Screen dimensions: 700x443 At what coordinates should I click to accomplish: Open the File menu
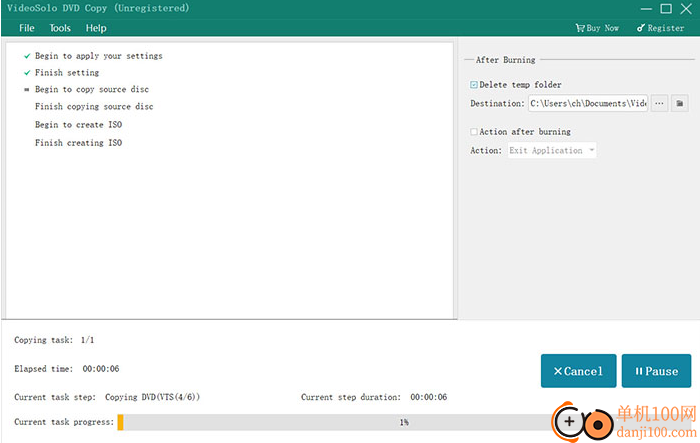27,28
